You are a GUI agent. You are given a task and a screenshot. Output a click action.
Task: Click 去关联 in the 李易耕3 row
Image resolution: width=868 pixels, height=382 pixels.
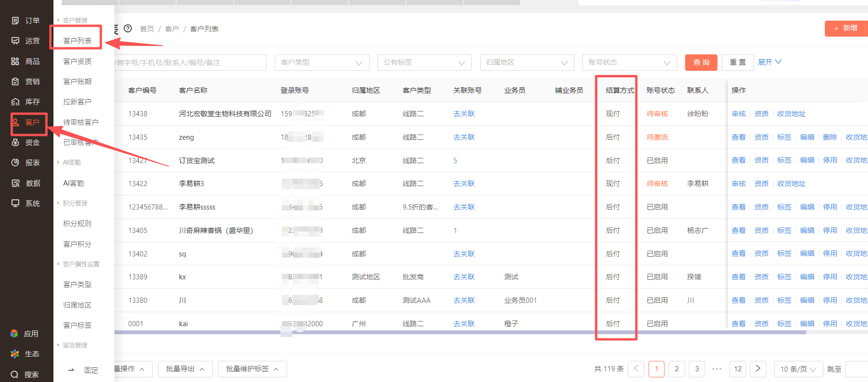pos(464,184)
